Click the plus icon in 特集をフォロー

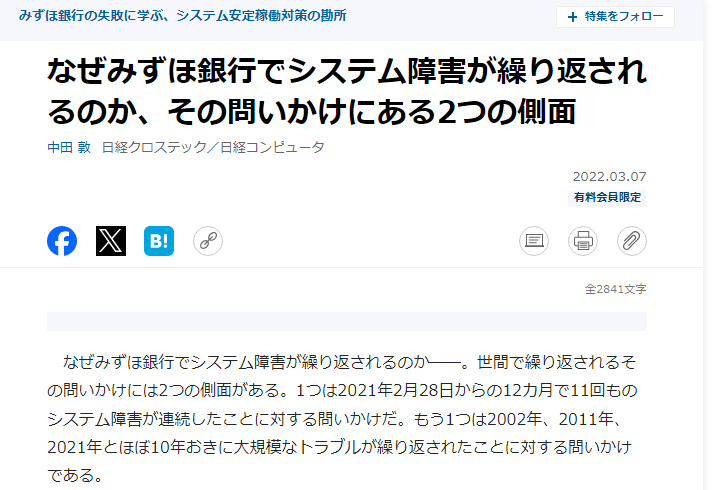572,17
